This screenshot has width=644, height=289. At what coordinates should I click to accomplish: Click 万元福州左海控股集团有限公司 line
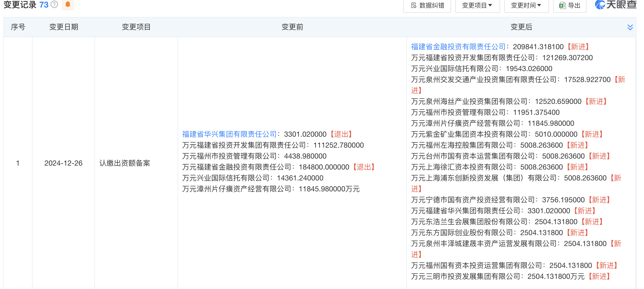[x=500, y=145]
